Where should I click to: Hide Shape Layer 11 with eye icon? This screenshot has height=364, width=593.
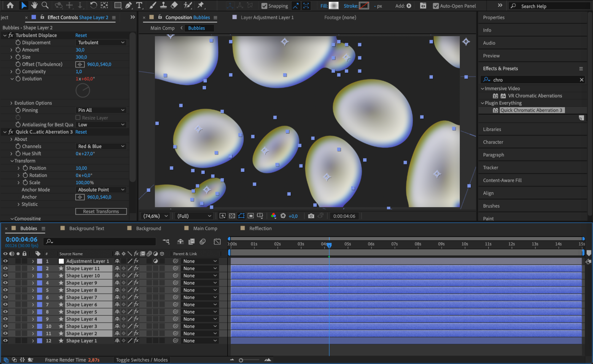pyautogui.click(x=5, y=268)
